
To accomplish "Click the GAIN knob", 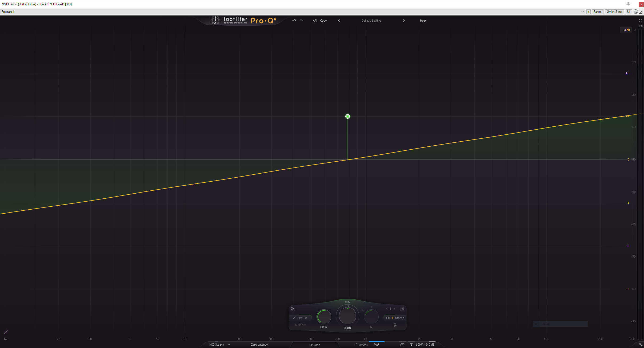I will coord(347,316).
